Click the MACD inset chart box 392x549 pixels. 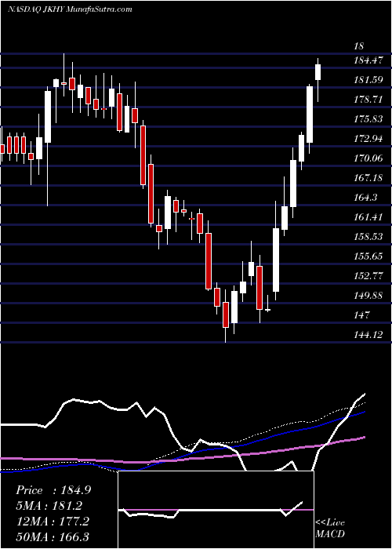click(216, 510)
